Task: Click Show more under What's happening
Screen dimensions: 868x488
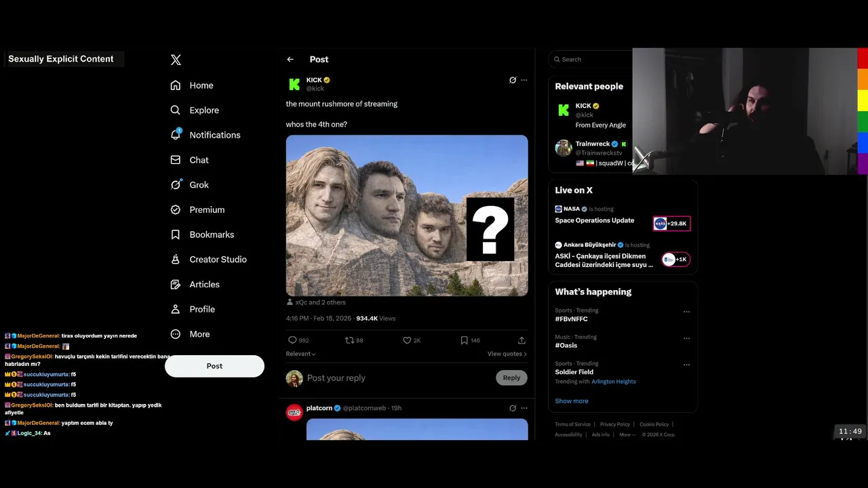Action: coord(572,401)
